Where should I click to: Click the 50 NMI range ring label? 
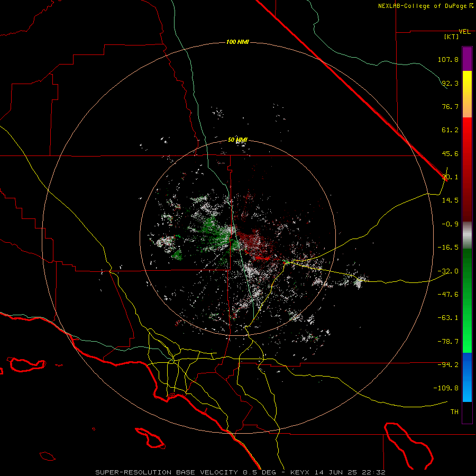pos(237,140)
